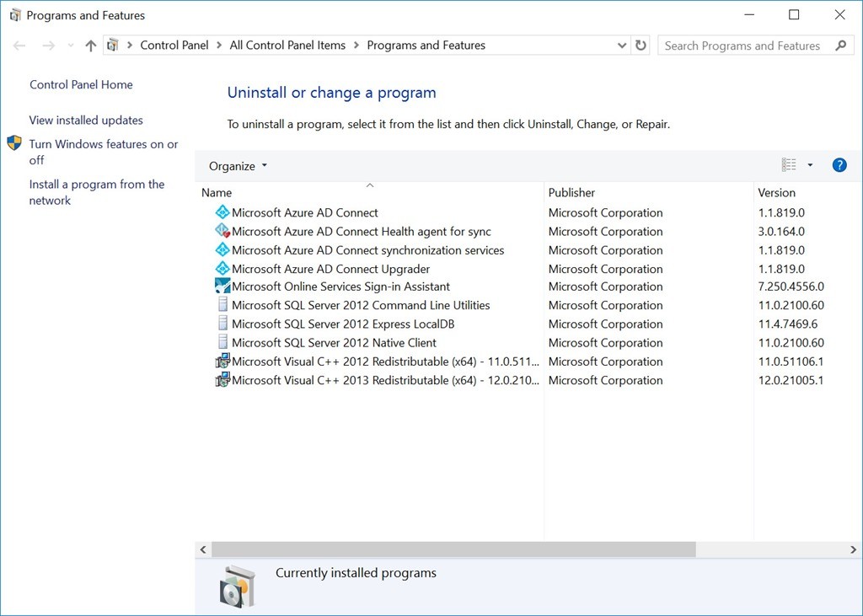Click the scroll right arrow

(853, 549)
